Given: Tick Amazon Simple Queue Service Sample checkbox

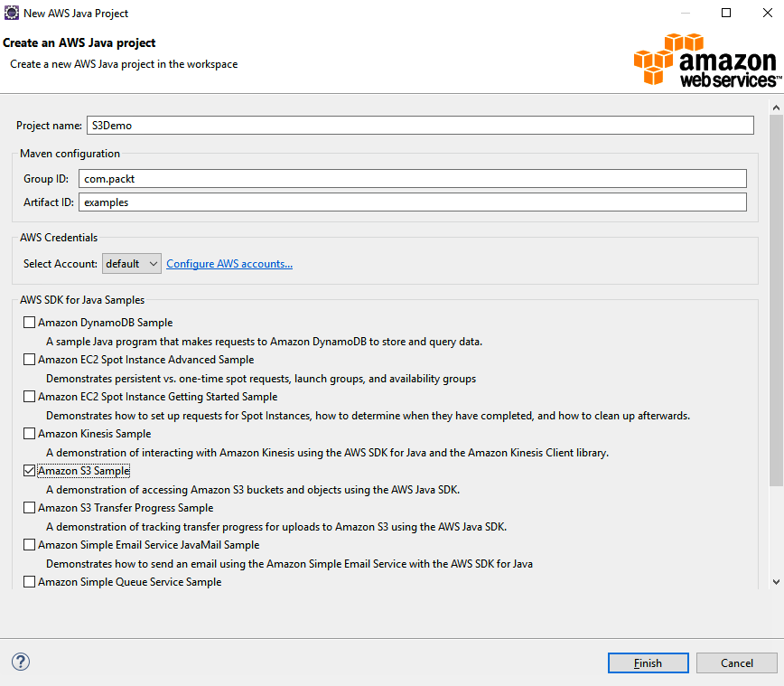Looking at the screenshot, I should (30, 581).
